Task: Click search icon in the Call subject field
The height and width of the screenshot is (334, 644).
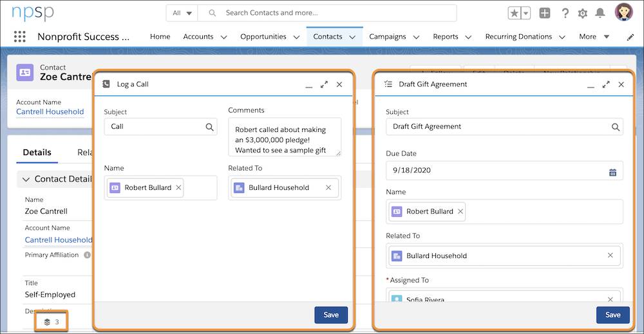Action: [x=209, y=127]
